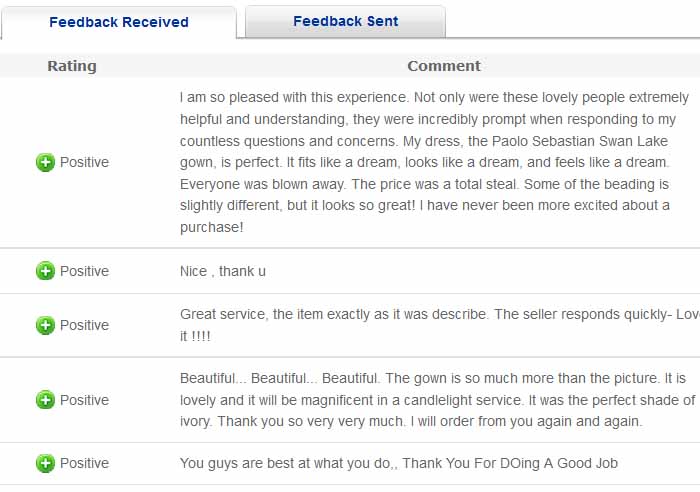The image size is (700, 492).
Task: Click the 'You guys are best at what you do' comment
Action: (398, 463)
